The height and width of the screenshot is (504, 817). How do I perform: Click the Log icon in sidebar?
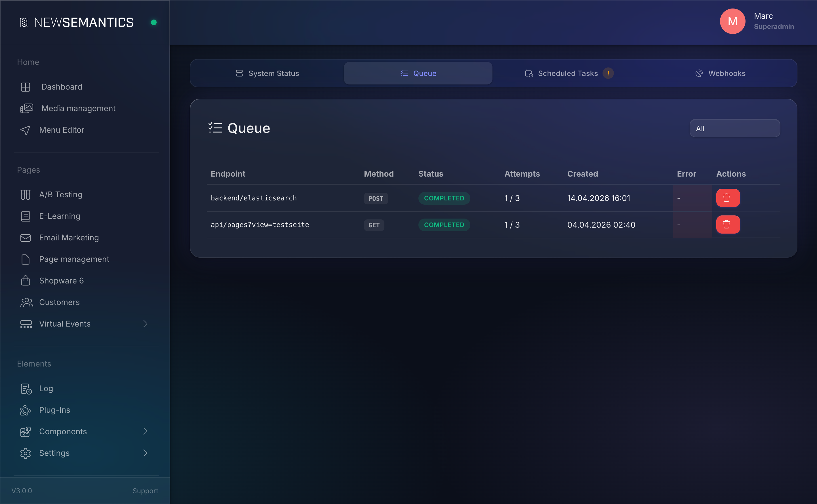(26, 389)
